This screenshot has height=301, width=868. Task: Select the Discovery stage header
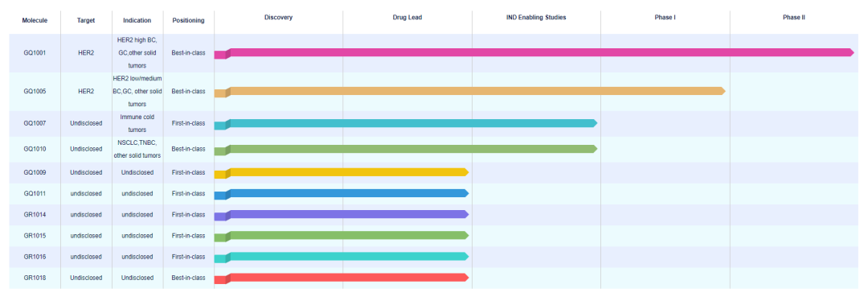pos(278,18)
